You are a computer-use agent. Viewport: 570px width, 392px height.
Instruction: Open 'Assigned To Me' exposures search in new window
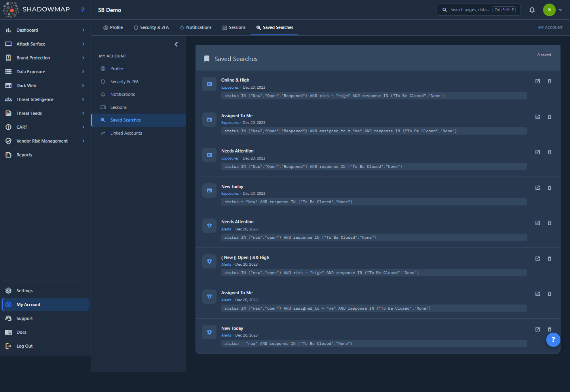[x=538, y=117]
